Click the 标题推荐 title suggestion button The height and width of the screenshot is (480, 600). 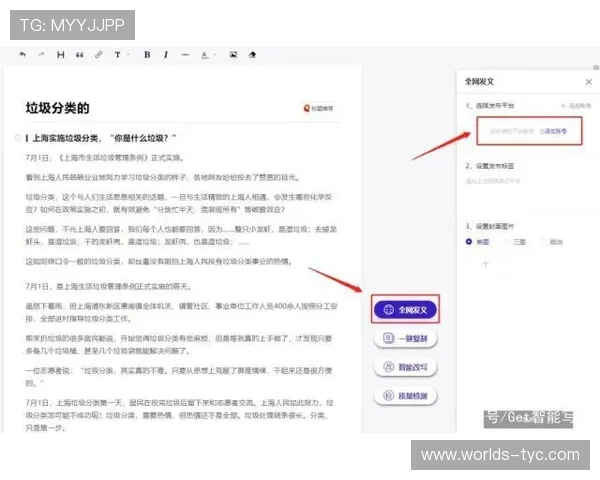point(318,108)
